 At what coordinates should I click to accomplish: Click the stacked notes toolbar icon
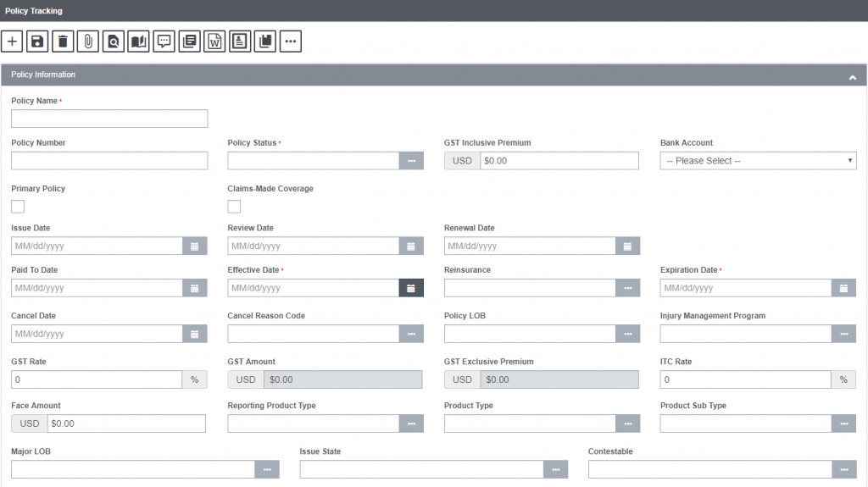coord(189,42)
